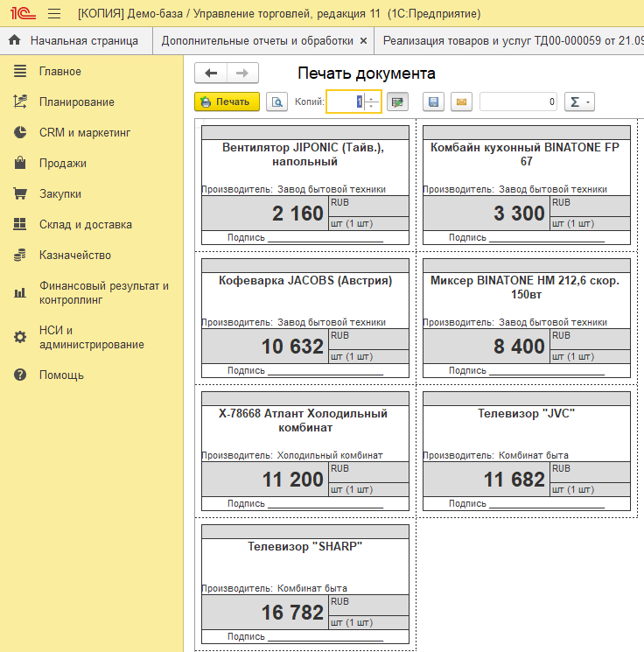Go forward with the right arrow

click(x=242, y=74)
